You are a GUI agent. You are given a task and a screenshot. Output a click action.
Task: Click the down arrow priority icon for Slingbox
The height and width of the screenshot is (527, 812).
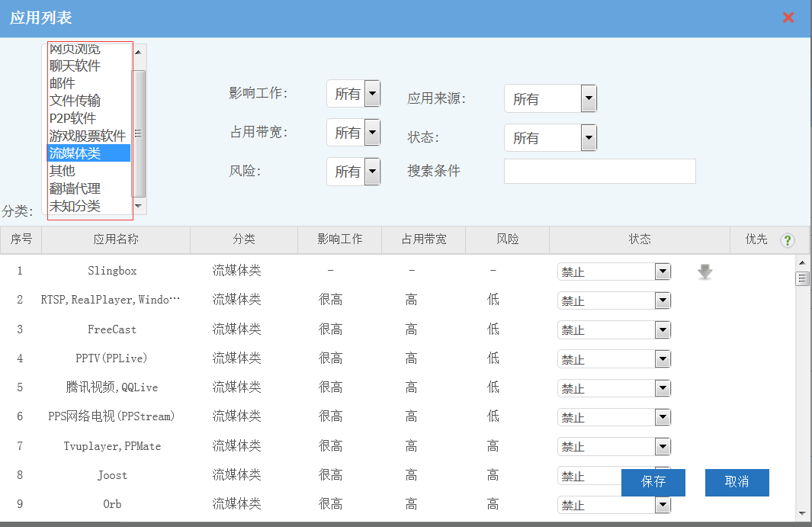705,272
